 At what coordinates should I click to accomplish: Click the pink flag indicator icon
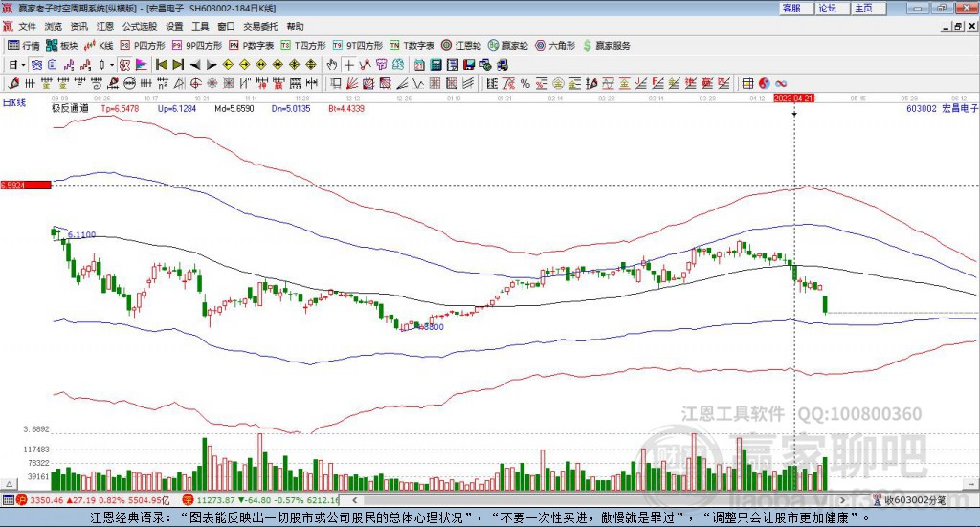[x=142, y=65]
